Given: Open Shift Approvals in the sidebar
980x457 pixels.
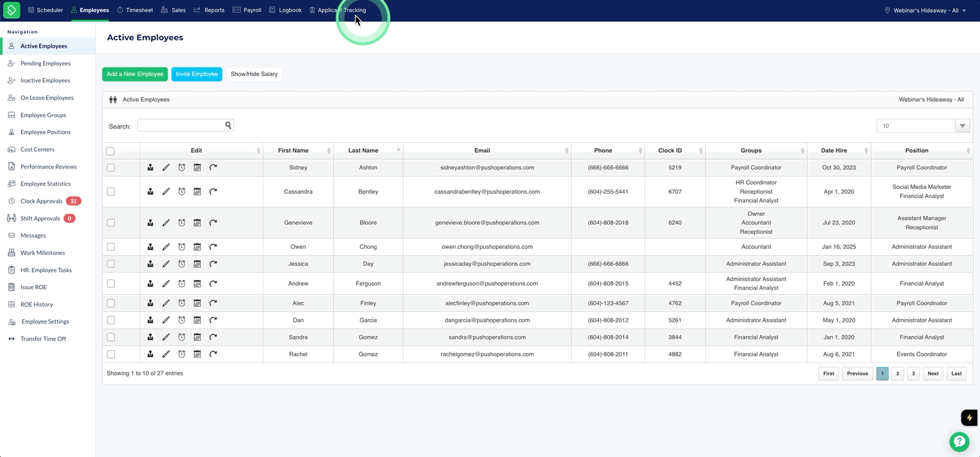Looking at the screenshot, I should coord(40,218).
